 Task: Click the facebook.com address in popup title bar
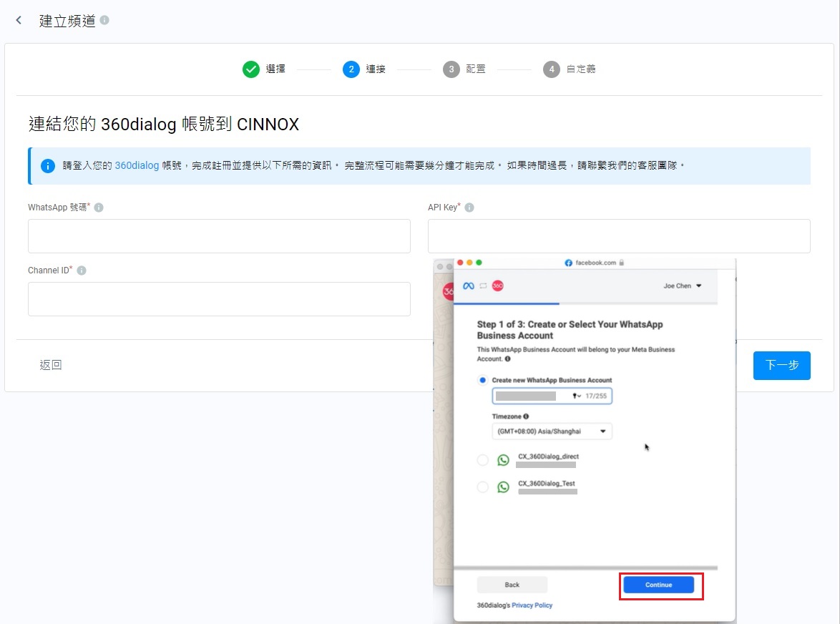596,263
